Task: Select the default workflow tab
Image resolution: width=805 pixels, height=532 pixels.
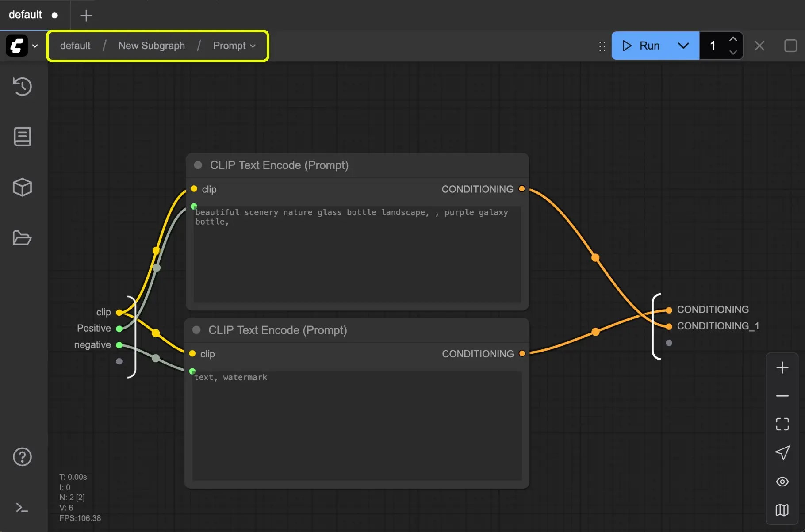Action: click(26, 15)
